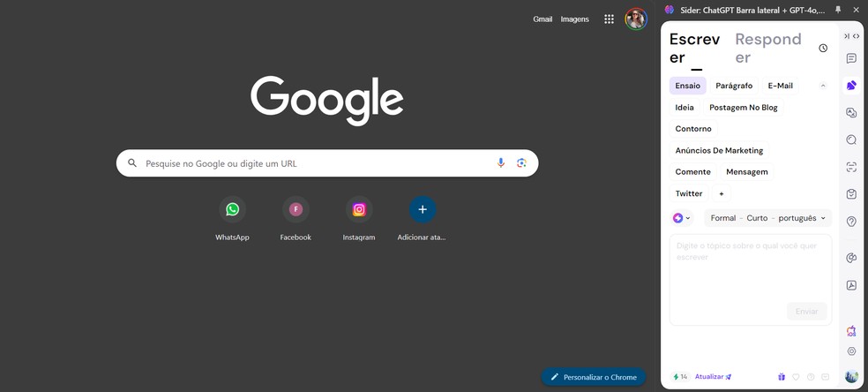
Task: Open the Google apps grid icon
Action: [609, 19]
